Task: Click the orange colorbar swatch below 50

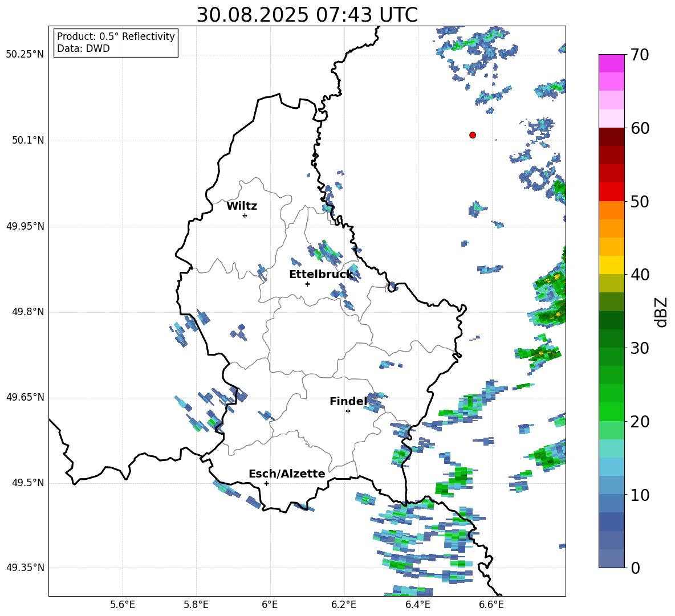Action: [611, 210]
